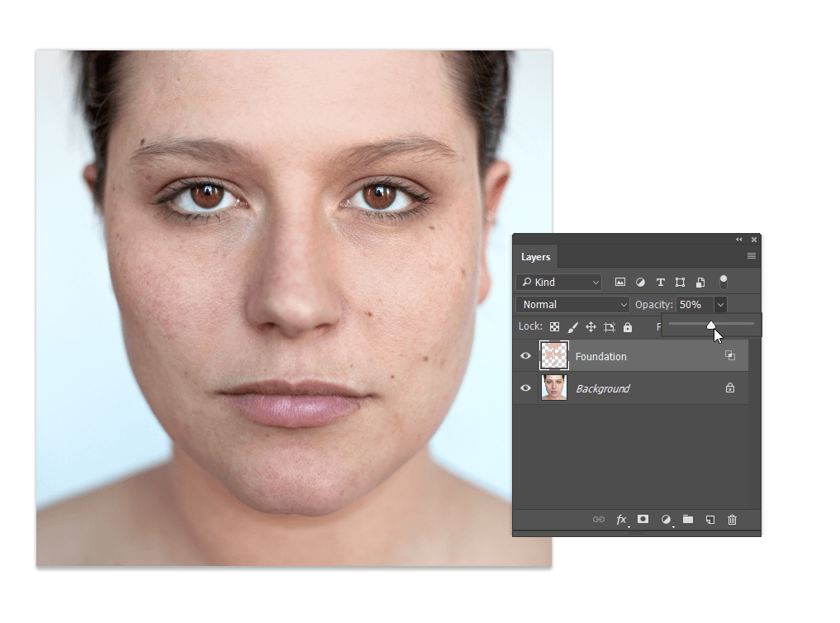Click the Opacity 50% value field

693,305
